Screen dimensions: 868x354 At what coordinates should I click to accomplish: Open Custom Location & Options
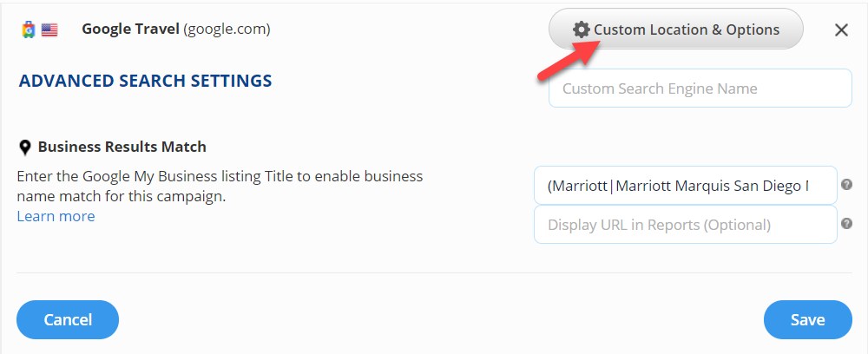click(x=675, y=29)
